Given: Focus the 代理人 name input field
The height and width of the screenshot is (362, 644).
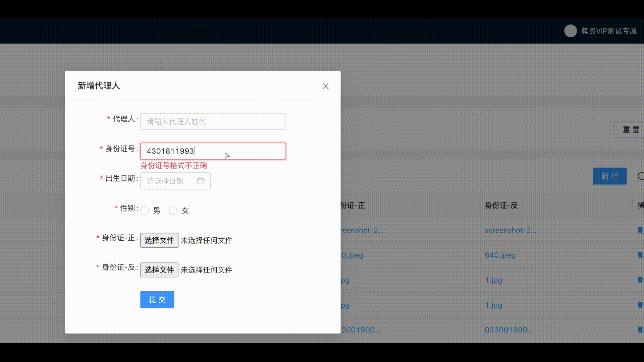Looking at the screenshot, I should [x=213, y=121].
